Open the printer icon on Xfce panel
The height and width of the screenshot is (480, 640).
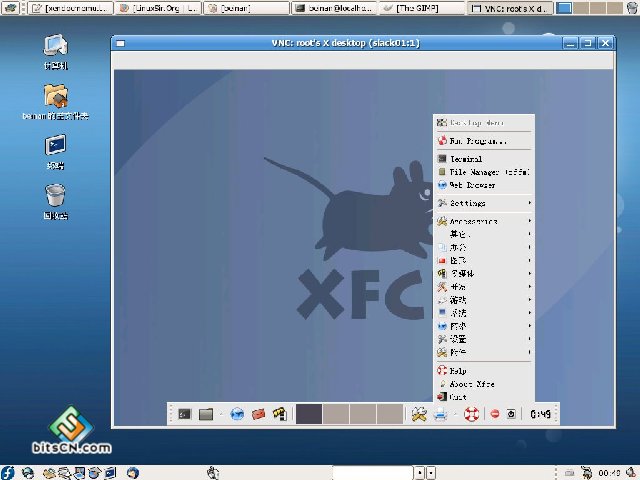440,414
